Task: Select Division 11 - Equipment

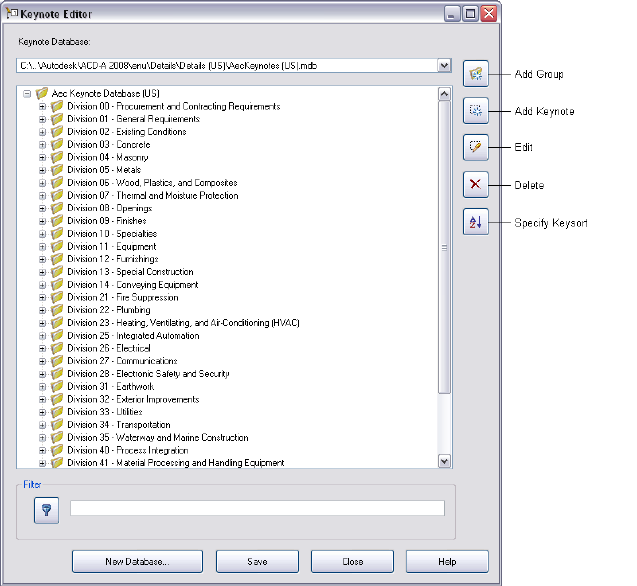Action: (x=112, y=246)
